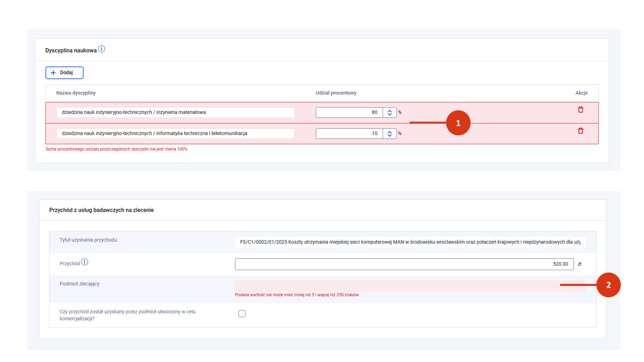Click the stepper arrows for the 80% value
Image resolution: width=644 pixels, height=362 pixels.
(x=389, y=113)
